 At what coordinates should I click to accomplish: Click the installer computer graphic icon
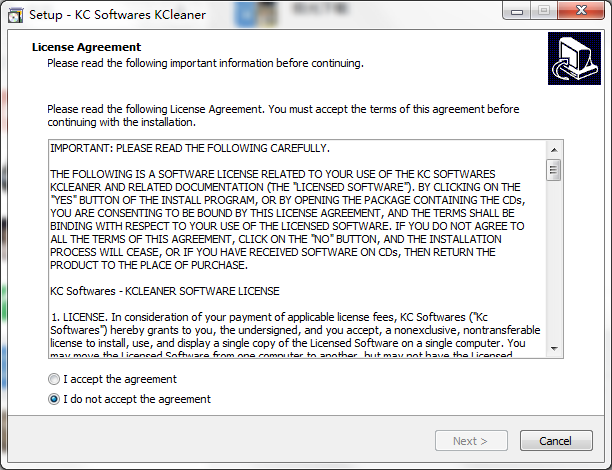click(x=574, y=59)
